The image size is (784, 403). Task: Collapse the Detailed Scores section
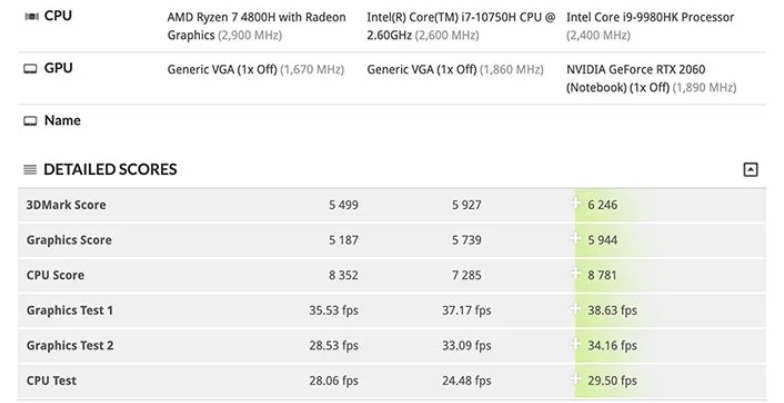coord(751,170)
